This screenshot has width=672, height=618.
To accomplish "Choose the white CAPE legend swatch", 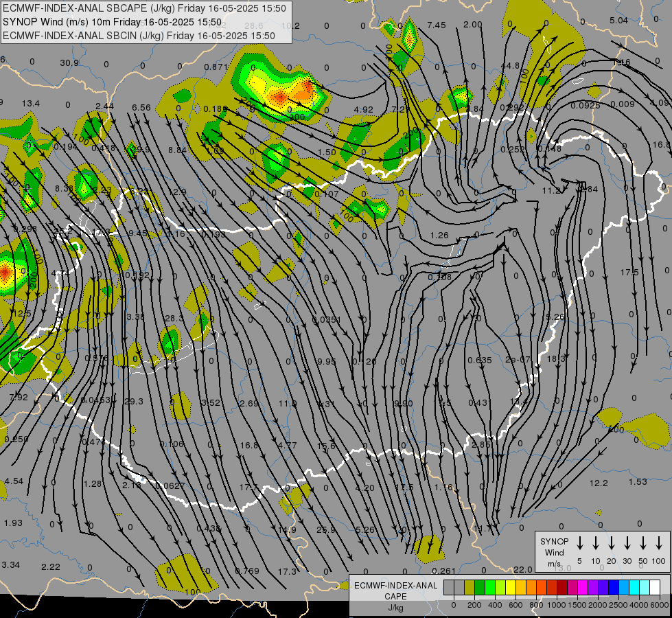I will coord(654,587).
